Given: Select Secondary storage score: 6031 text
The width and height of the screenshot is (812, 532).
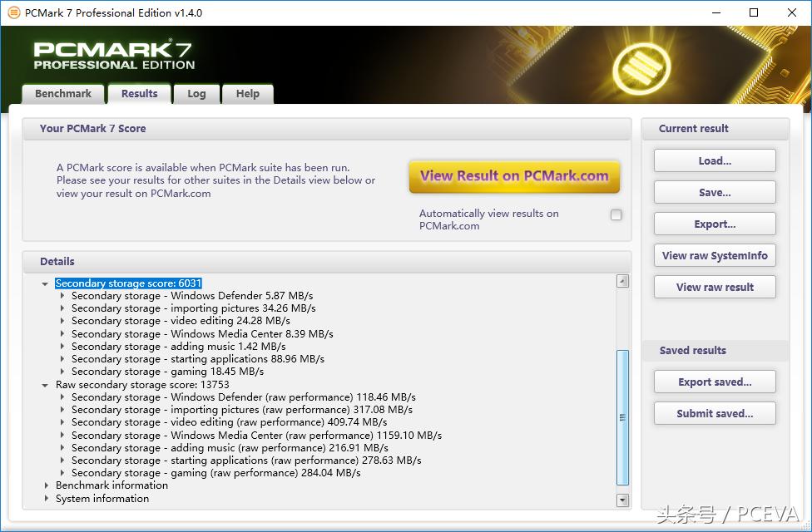Looking at the screenshot, I should pos(128,283).
